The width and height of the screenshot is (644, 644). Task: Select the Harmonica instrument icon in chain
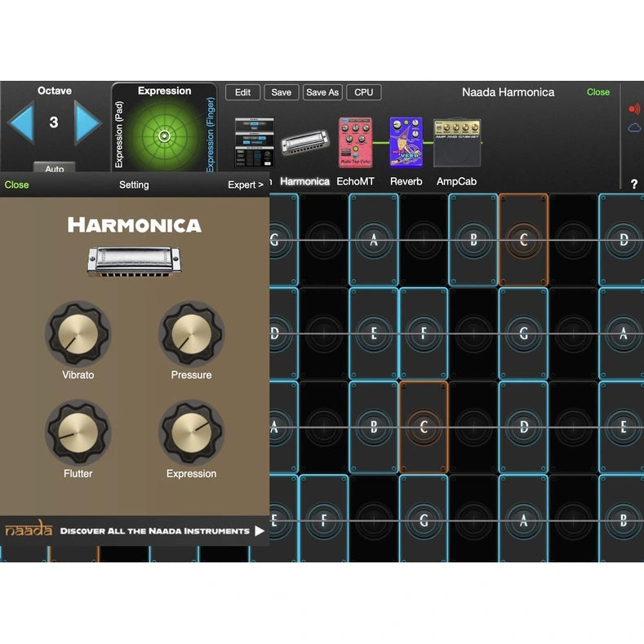304,143
